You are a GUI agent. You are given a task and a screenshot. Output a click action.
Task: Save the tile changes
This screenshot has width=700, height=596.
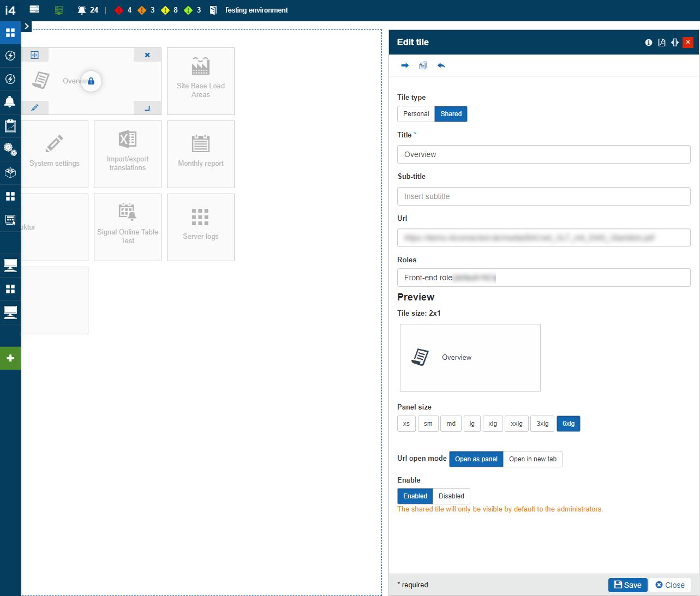(627, 585)
